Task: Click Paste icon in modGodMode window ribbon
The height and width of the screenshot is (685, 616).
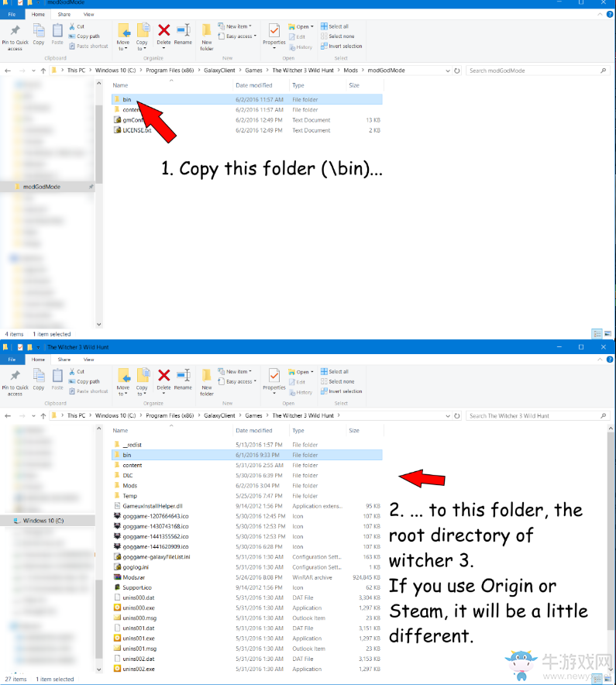Action: click(57, 35)
